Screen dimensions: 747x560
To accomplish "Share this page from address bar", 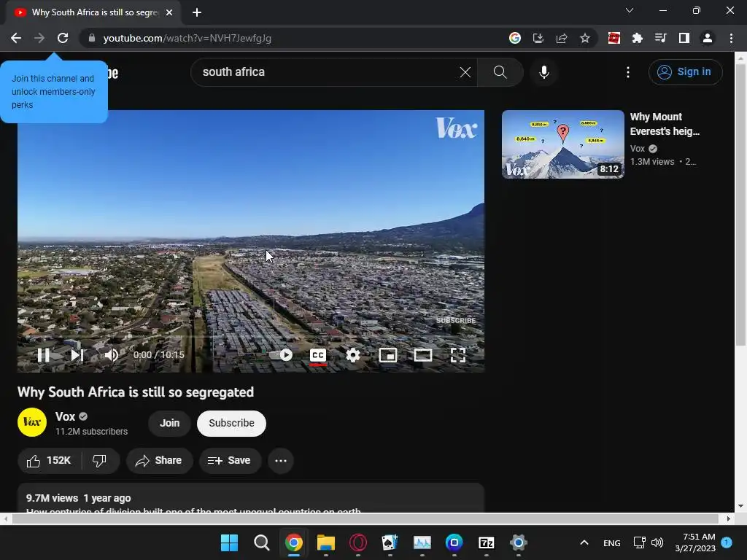I will click(562, 38).
